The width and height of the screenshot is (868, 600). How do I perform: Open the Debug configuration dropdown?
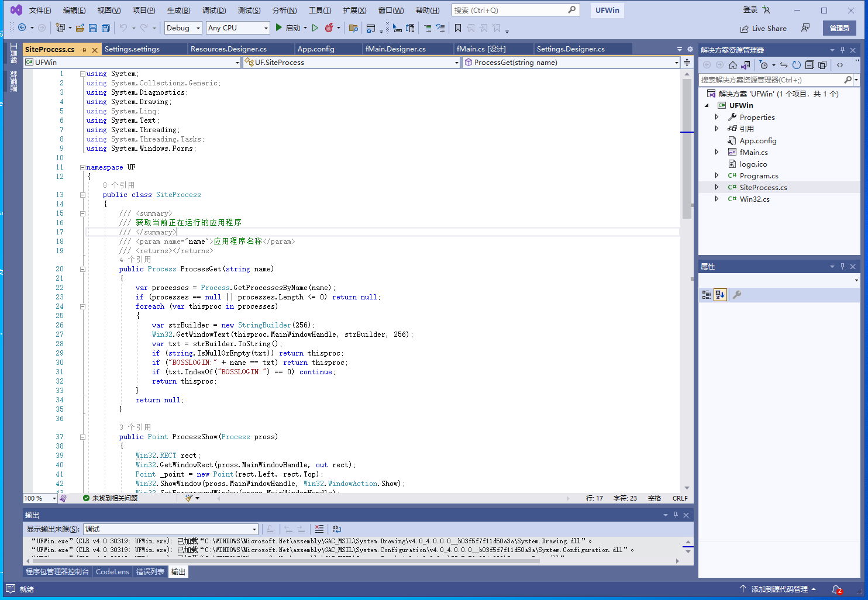click(x=183, y=27)
